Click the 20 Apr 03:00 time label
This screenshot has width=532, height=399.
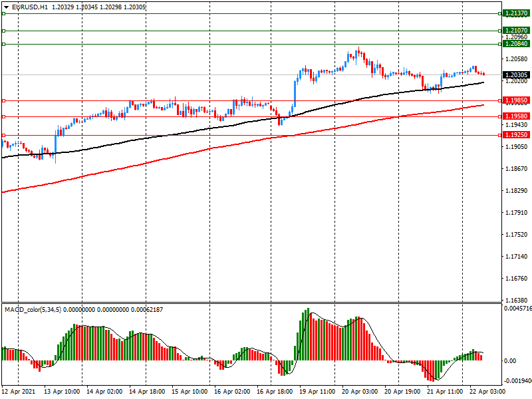(360, 392)
